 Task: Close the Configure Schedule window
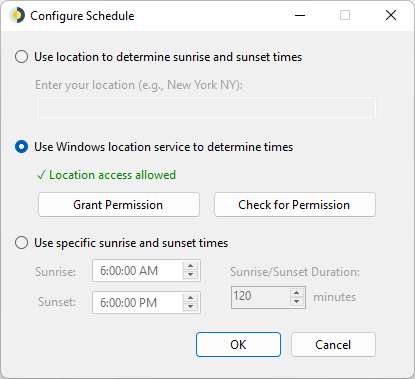(x=391, y=15)
